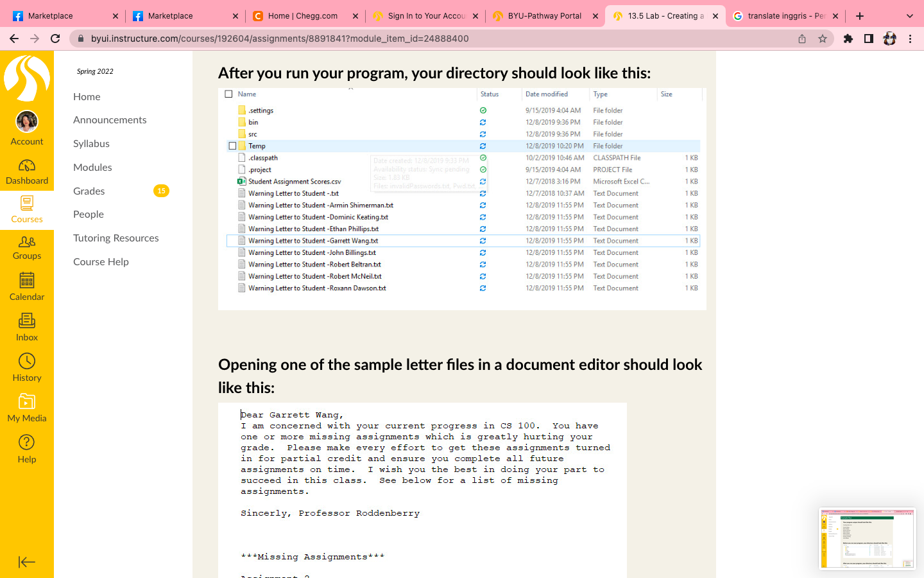Open Chrome three-dot menu
Image resolution: width=924 pixels, height=578 pixels.
(910, 39)
